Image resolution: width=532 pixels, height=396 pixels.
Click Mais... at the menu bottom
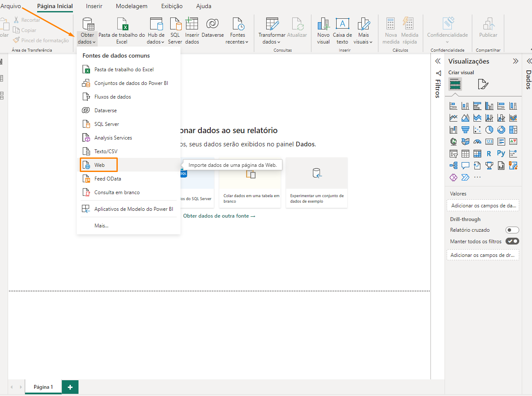pos(128,225)
